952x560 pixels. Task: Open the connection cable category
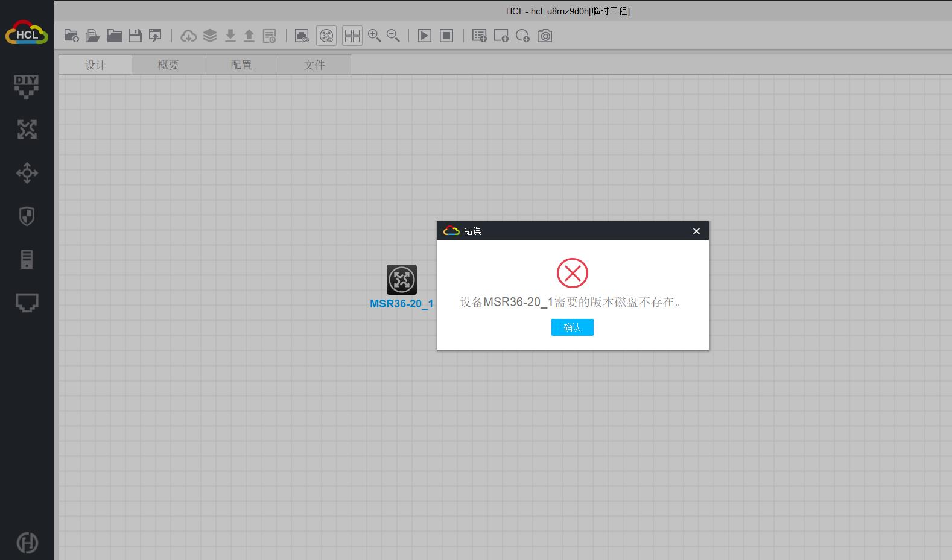[27, 303]
